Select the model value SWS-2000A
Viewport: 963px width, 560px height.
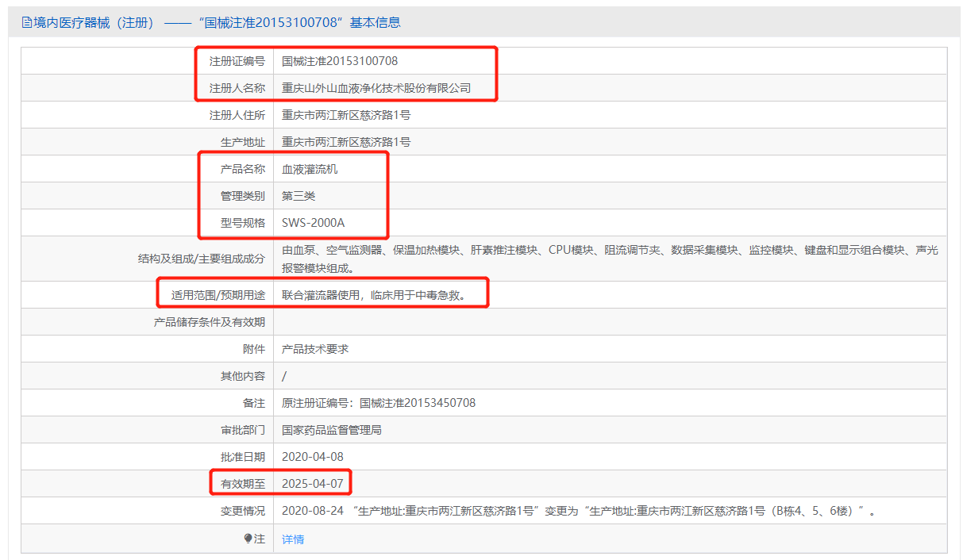tap(314, 223)
